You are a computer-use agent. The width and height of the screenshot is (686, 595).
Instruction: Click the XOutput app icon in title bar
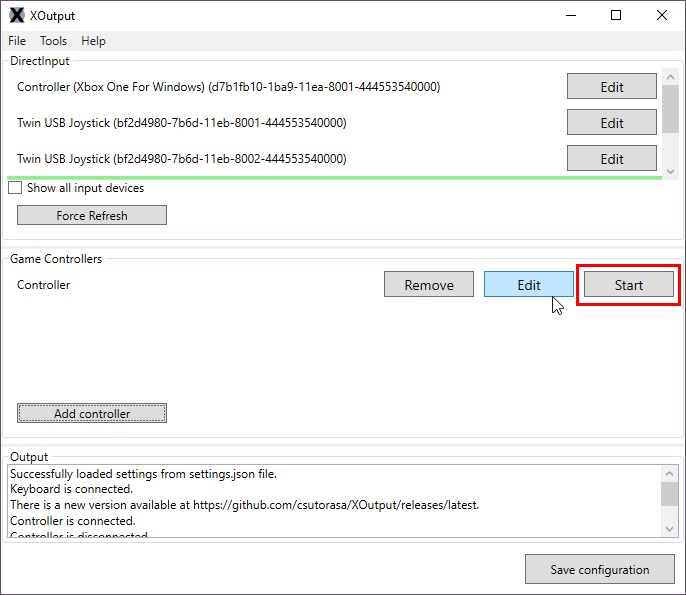(x=17, y=15)
